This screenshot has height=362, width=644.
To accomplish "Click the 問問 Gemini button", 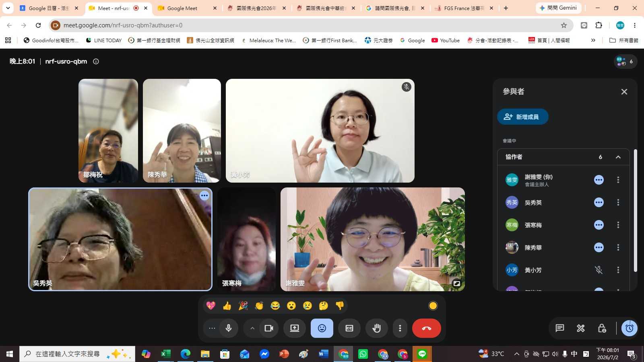I will (558, 8).
